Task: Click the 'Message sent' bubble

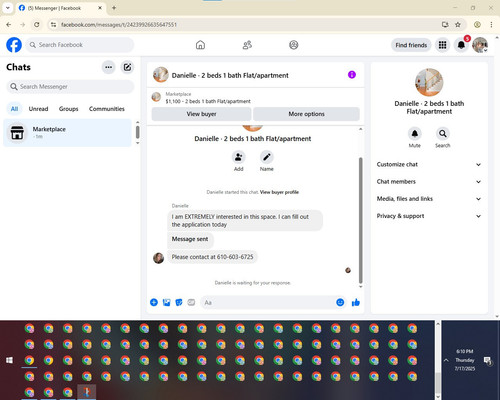Action: pos(190,239)
